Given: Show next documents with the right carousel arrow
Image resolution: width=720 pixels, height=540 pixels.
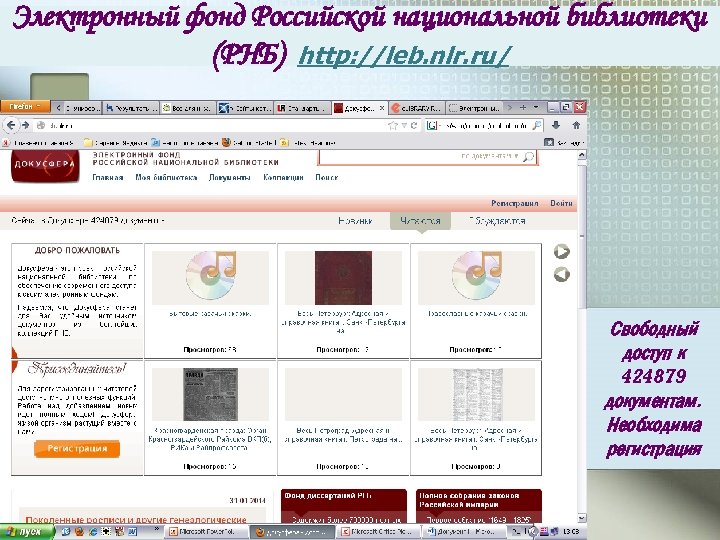Looking at the screenshot, I should coord(562,251).
